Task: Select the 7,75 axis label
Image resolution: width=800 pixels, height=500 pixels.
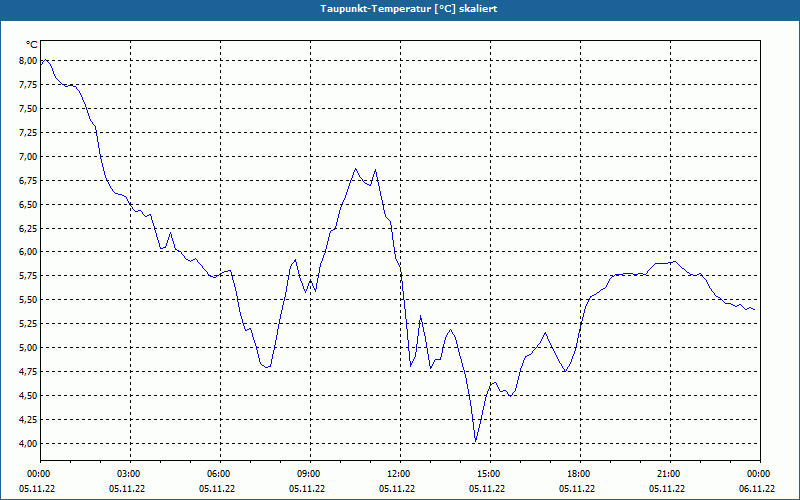Action: (28, 85)
